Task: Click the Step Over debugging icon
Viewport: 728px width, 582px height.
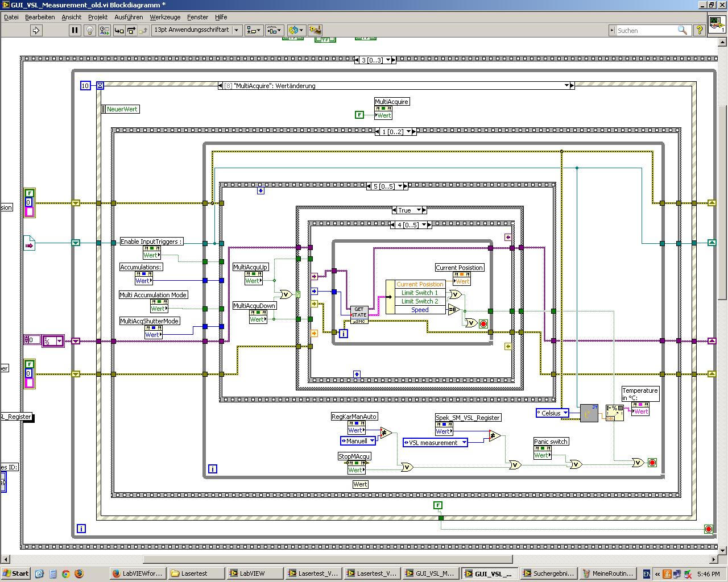Action: pos(131,30)
